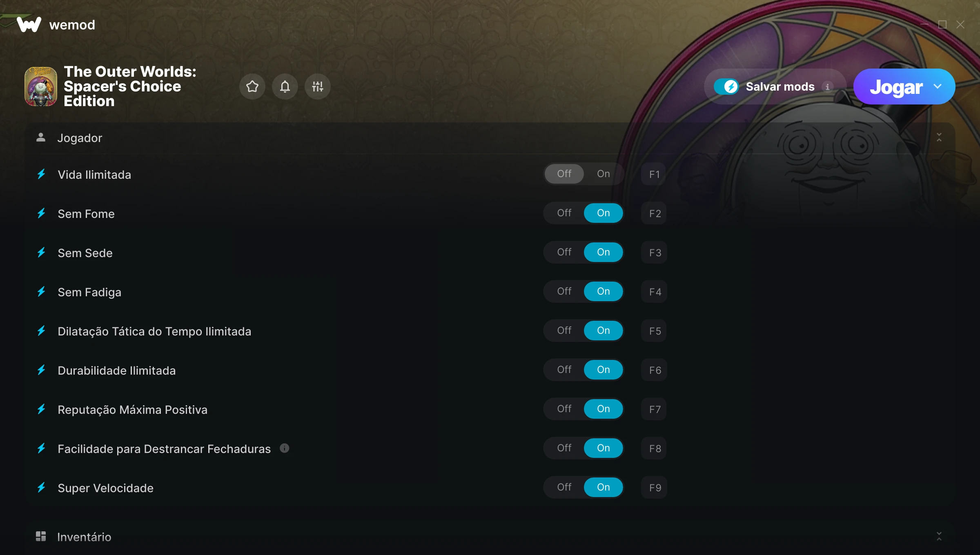Click the WeMod logo icon
The image size is (980, 555).
(x=29, y=24)
